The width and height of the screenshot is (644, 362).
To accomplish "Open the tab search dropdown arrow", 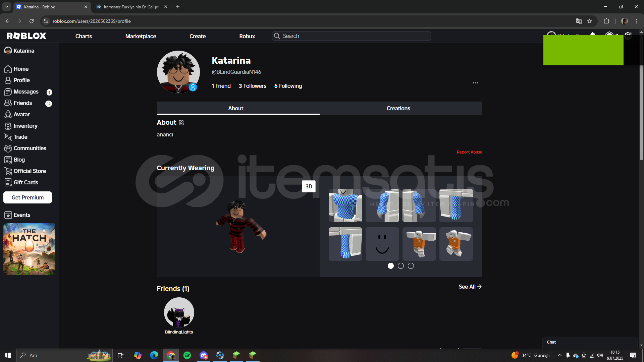I will point(7,7).
